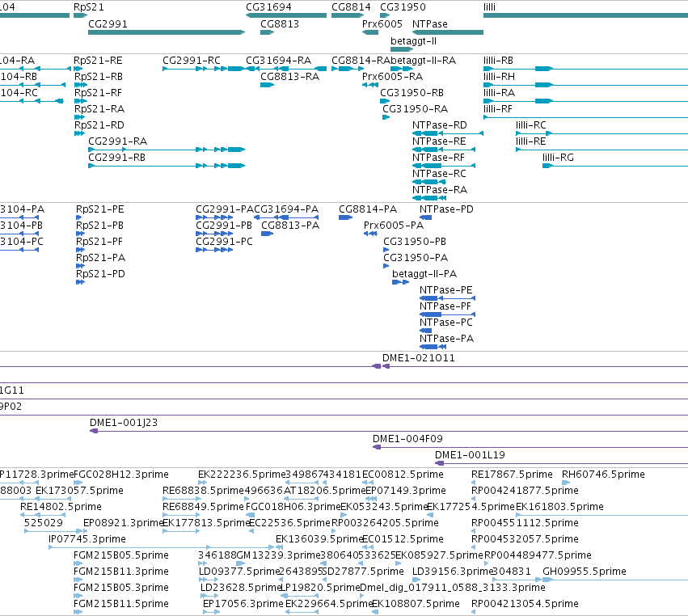The height and width of the screenshot is (616, 688).
Task: Click transcript CG8813-RA
Action: (290, 76)
